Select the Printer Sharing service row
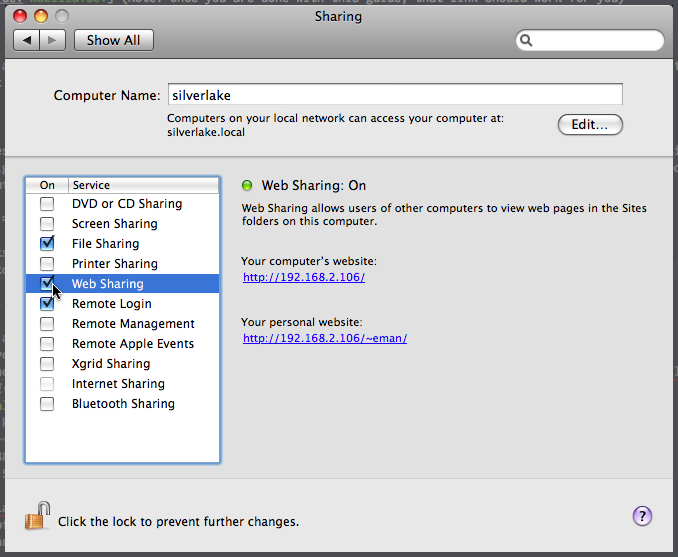Viewport: 678px width, 557px height. pyautogui.click(x=122, y=263)
